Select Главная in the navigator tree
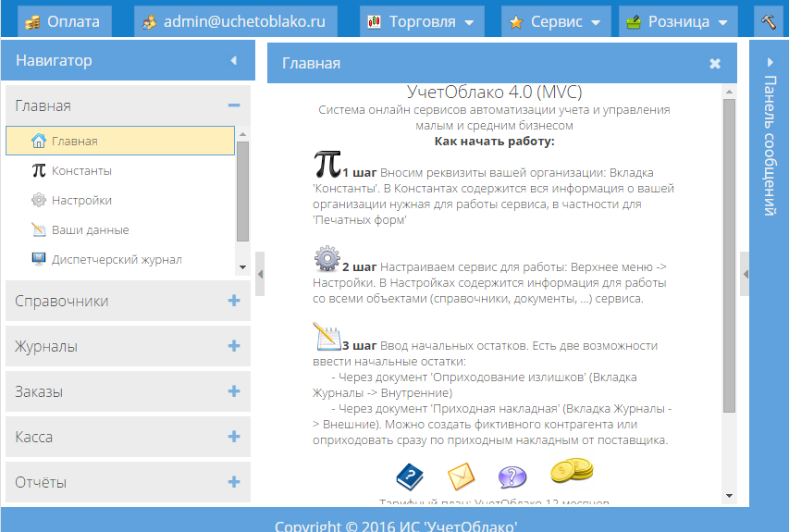The height and width of the screenshot is (532, 789). (x=120, y=141)
